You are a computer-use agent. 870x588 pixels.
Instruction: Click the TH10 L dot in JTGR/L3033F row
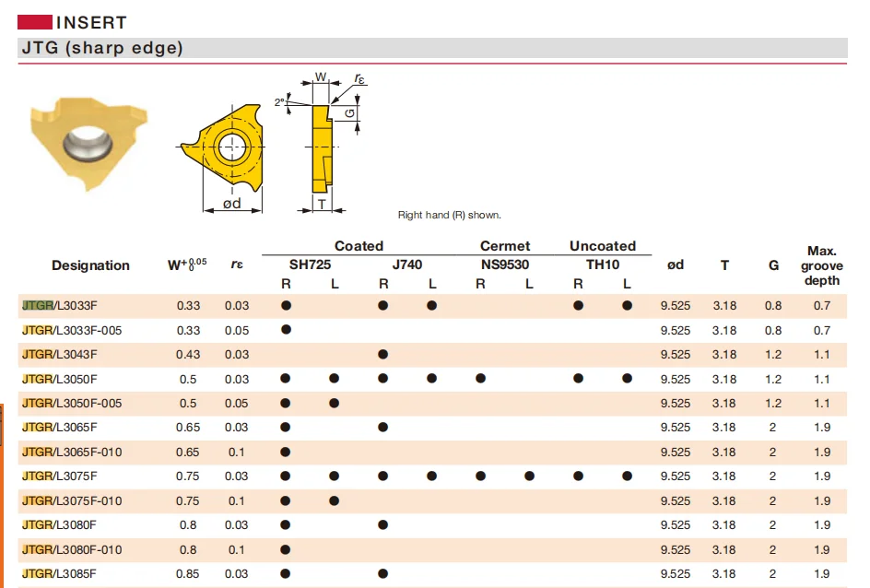coord(627,306)
